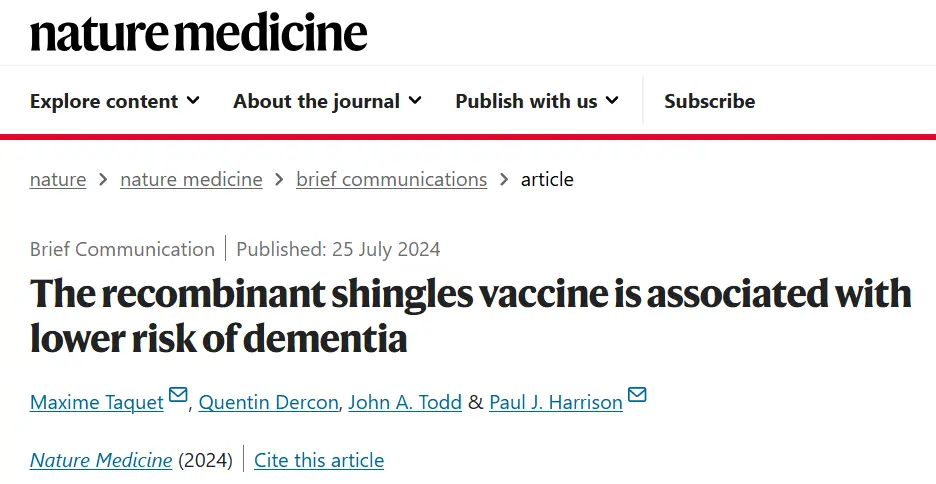Click Cite this article link
This screenshot has height=484, width=936.
click(319, 460)
